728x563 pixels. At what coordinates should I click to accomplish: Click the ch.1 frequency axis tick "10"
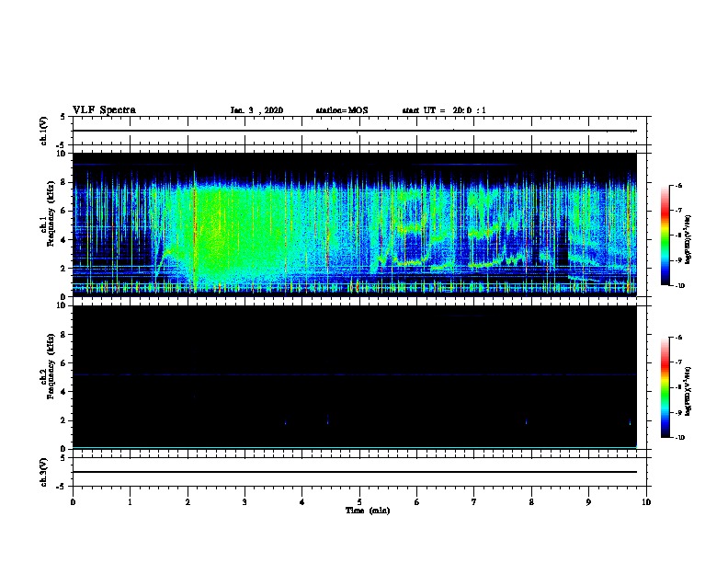[x=62, y=154]
